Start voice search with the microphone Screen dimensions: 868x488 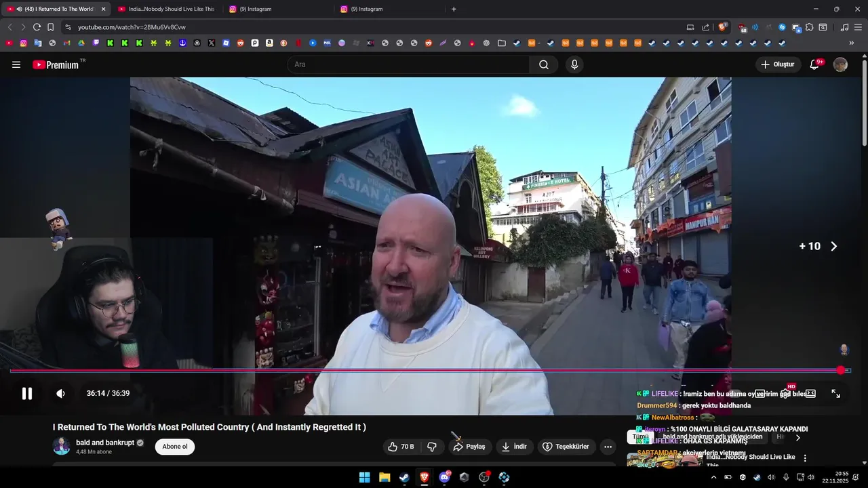tap(574, 64)
